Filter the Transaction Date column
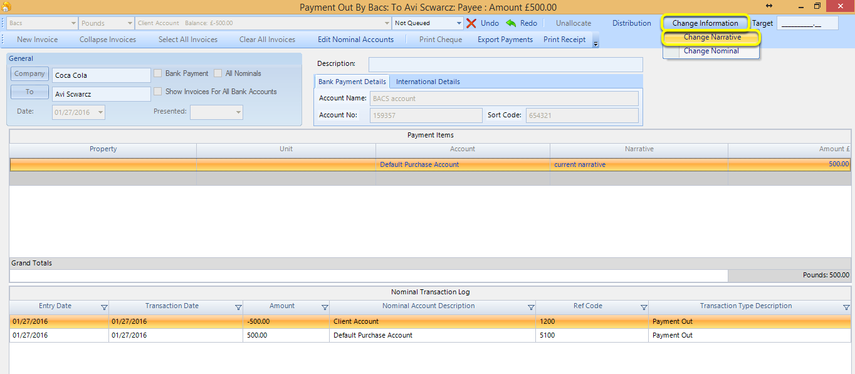Screen dimensions: 855x374 point(238,307)
